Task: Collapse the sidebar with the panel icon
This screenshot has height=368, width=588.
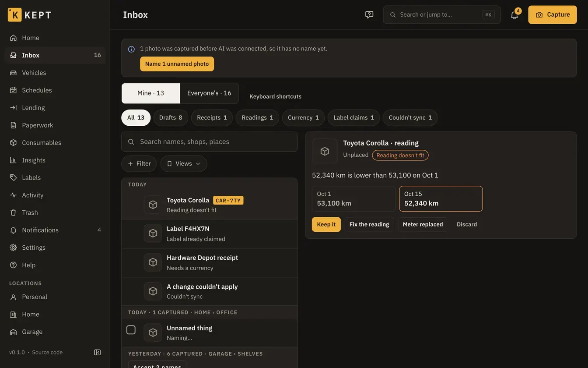Action: pyautogui.click(x=98, y=352)
